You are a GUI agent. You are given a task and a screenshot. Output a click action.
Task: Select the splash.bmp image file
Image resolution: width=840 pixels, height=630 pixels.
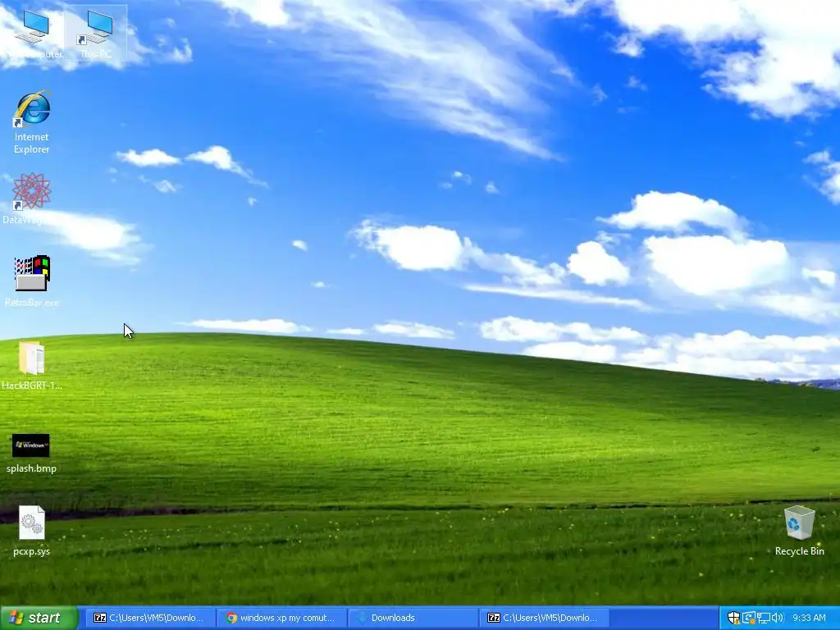(31, 453)
